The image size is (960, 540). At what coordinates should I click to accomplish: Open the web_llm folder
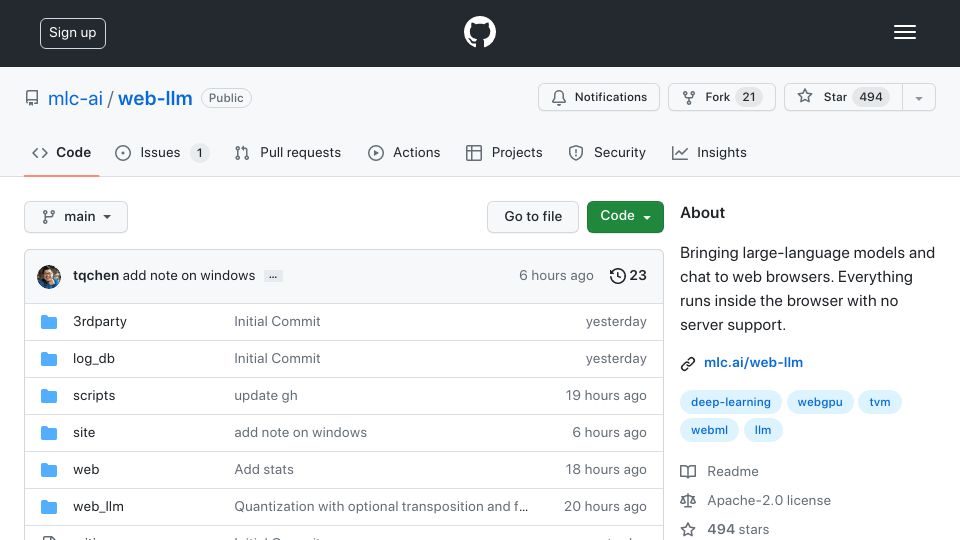point(98,506)
